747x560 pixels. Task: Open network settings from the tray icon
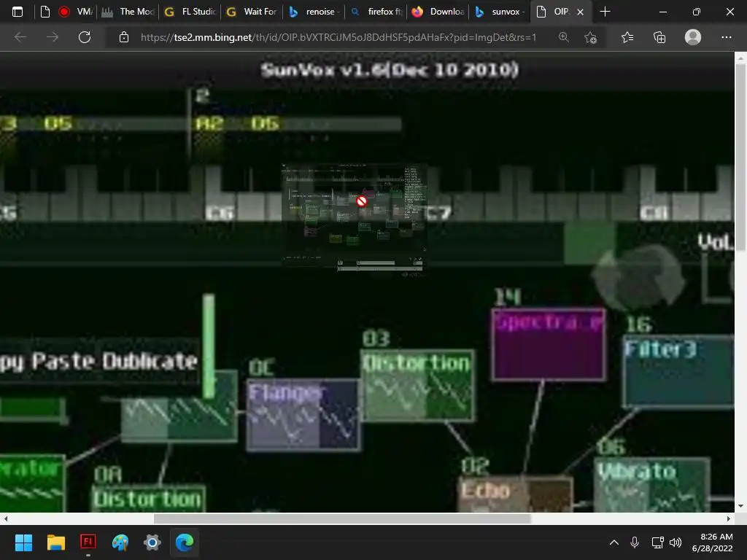coord(657,542)
